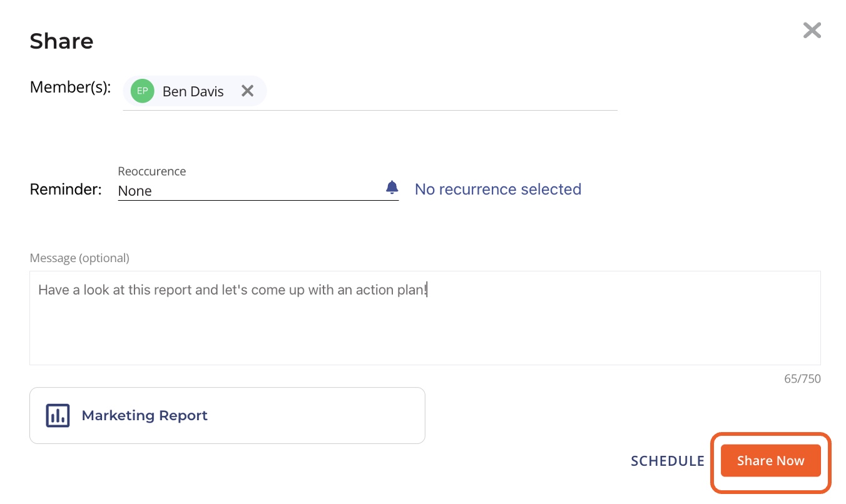Screen dimensions: 846x504
Task: Open the Reoccurrence dropdown showing None
Action: 250,191
